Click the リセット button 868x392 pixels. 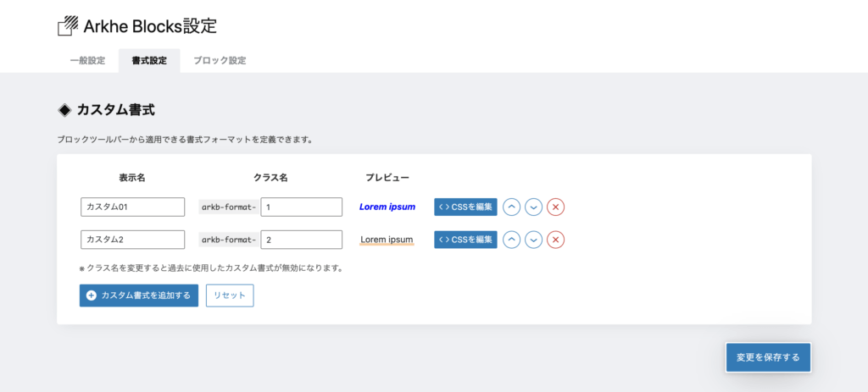230,295
